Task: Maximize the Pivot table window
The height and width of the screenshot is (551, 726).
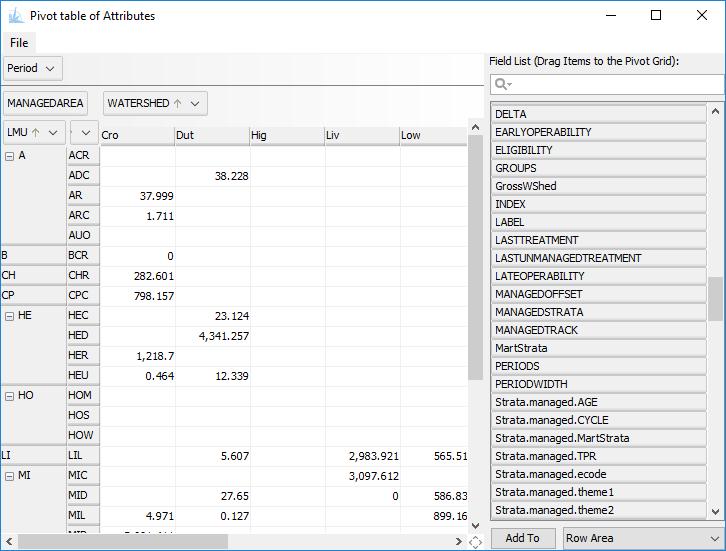Action: click(x=656, y=16)
